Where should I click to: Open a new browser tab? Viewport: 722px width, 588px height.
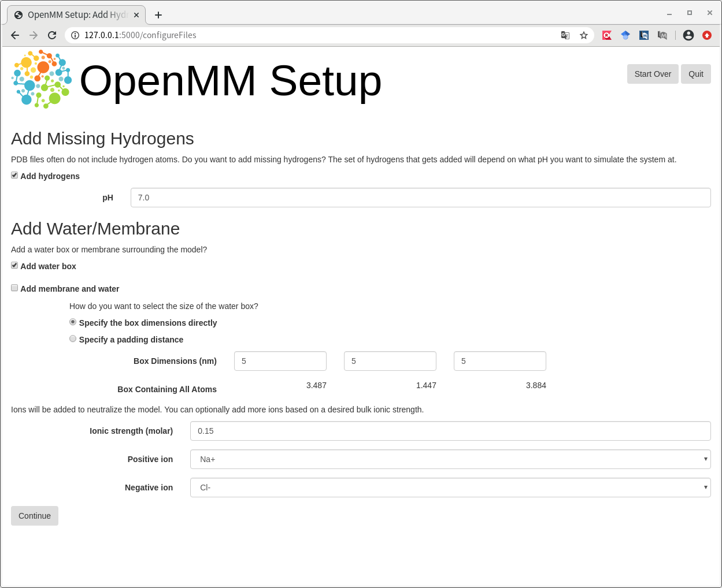pos(158,15)
